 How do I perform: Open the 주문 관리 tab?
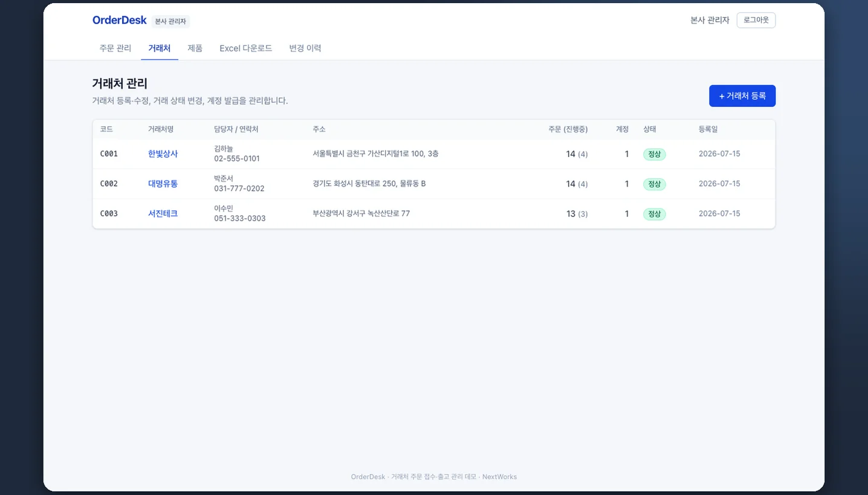coord(115,48)
